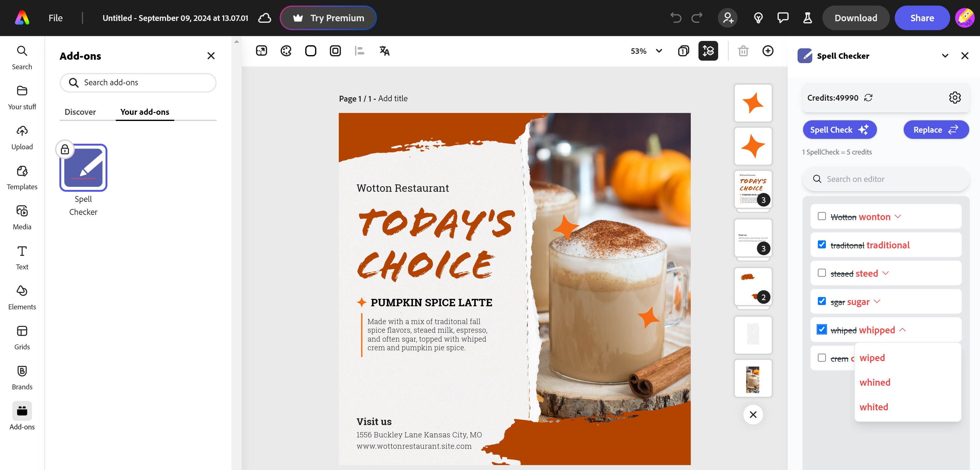The image size is (980, 470).
Task: Switch to the Discover tab
Action: [x=80, y=112]
